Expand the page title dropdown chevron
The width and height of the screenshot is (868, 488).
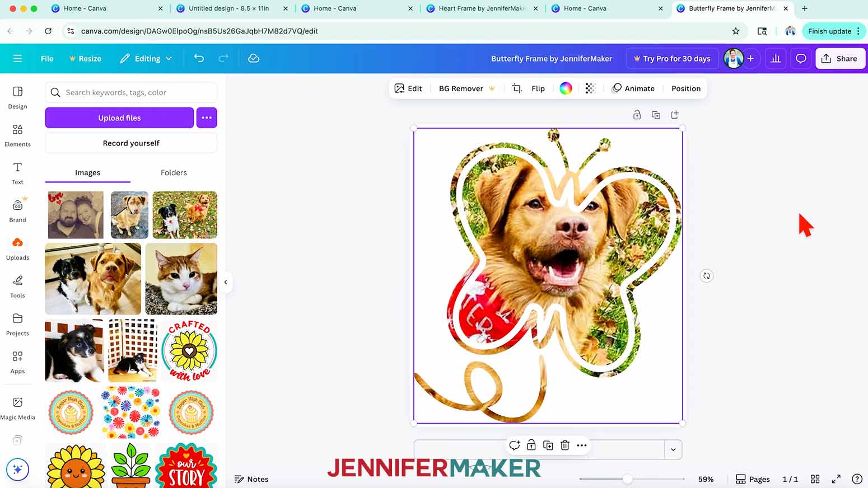point(673,449)
